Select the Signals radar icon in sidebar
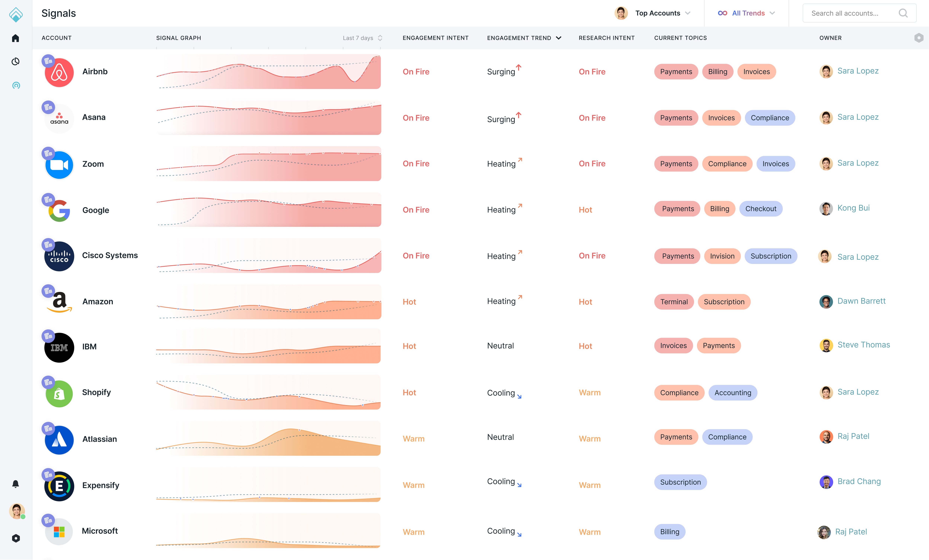Screen dimensions: 929x560 pos(16,86)
